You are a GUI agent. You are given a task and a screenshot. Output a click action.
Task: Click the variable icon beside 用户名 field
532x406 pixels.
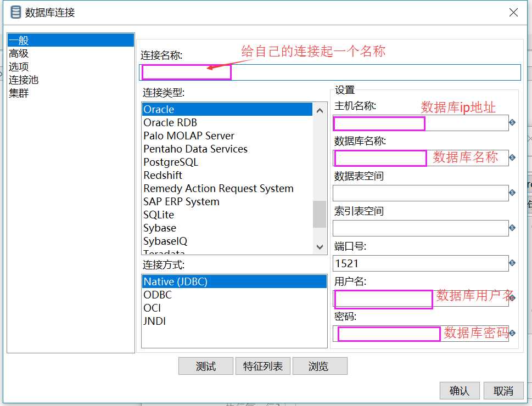[512, 298]
